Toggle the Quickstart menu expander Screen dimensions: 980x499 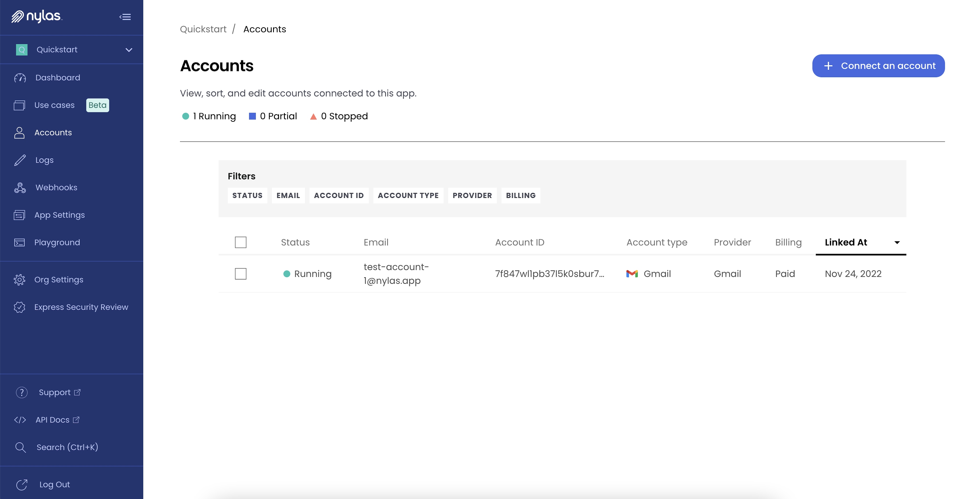pyautogui.click(x=128, y=50)
